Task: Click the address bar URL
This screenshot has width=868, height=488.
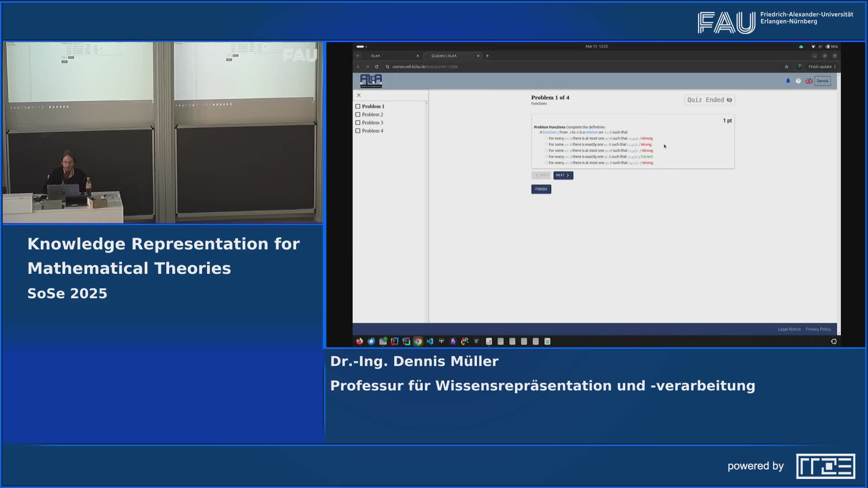Action: coord(423,66)
